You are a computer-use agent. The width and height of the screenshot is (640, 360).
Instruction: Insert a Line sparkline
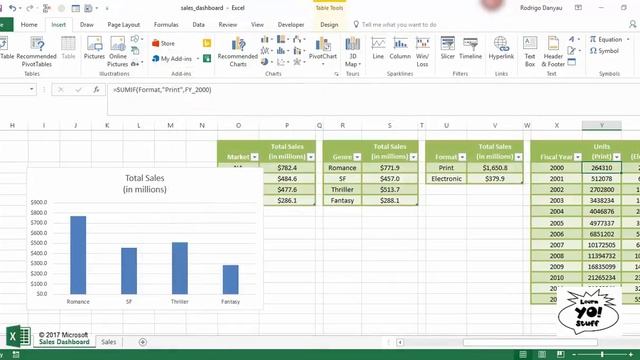click(x=378, y=48)
